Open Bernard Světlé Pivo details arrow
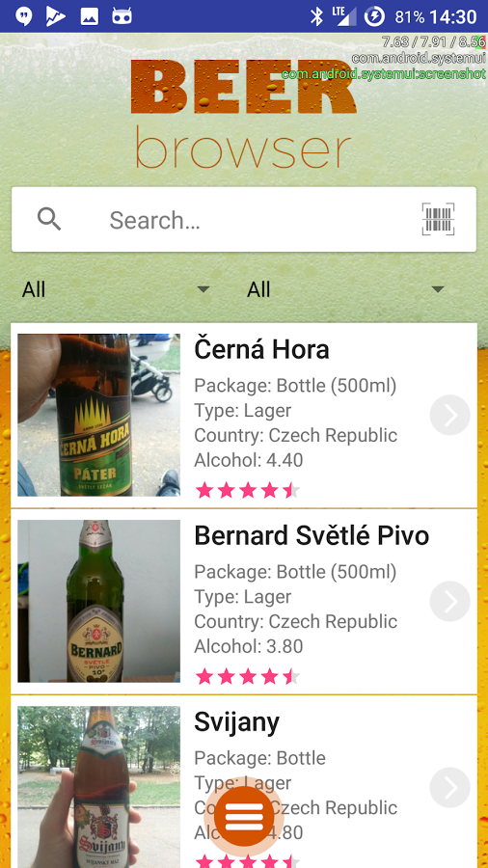488x868 pixels. click(449, 601)
